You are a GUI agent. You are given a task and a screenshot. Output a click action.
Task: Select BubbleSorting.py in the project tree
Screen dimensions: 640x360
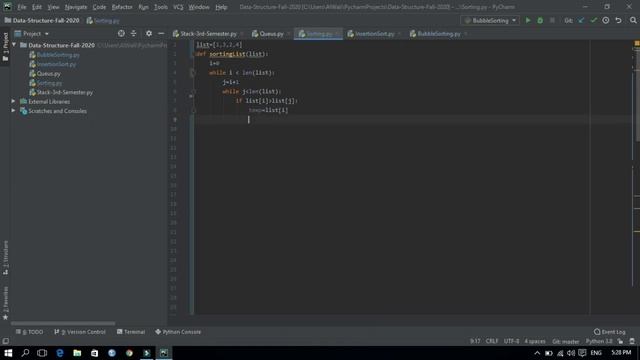pyautogui.click(x=58, y=55)
